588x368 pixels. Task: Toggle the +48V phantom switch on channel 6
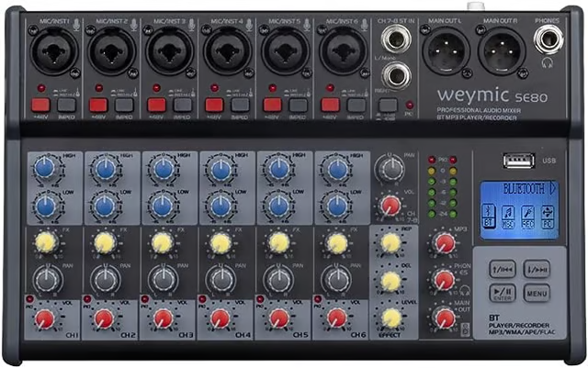click(x=330, y=106)
